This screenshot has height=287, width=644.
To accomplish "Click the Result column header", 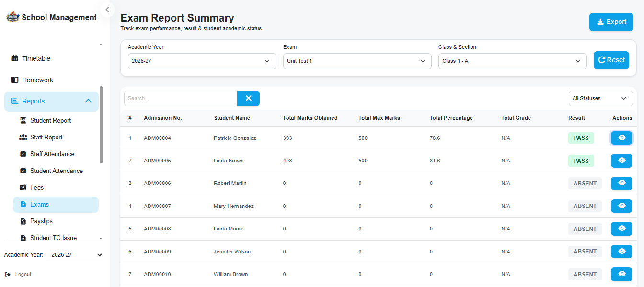I will 576,118.
